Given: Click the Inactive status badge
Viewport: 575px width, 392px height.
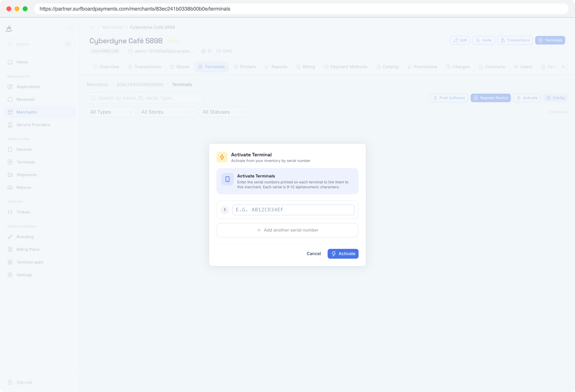Looking at the screenshot, I should 174,41.
